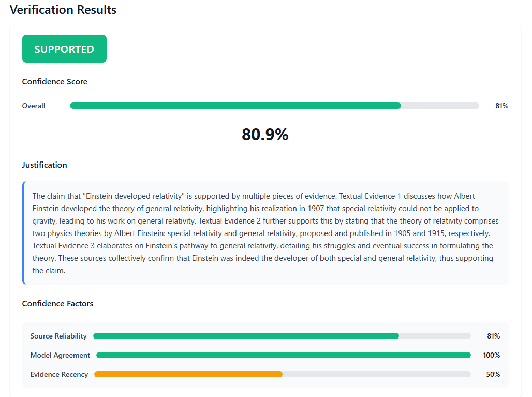
Task: Click the SUPPORTED status badge
Action: 64,48
